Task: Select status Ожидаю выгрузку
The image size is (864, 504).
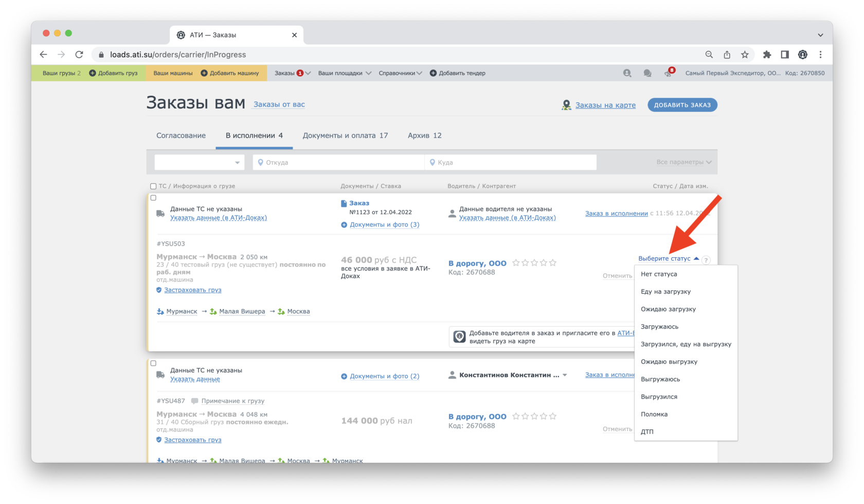Action: coord(686,362)
